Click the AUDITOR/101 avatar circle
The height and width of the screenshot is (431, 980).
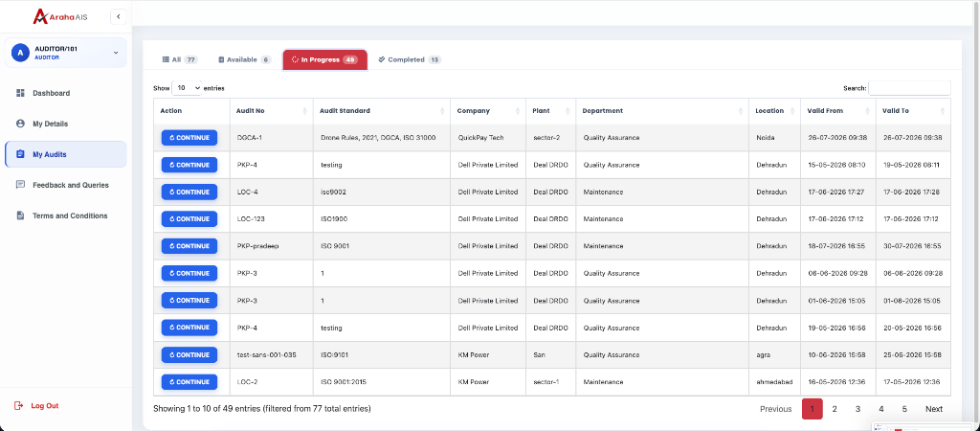[21, 53]
